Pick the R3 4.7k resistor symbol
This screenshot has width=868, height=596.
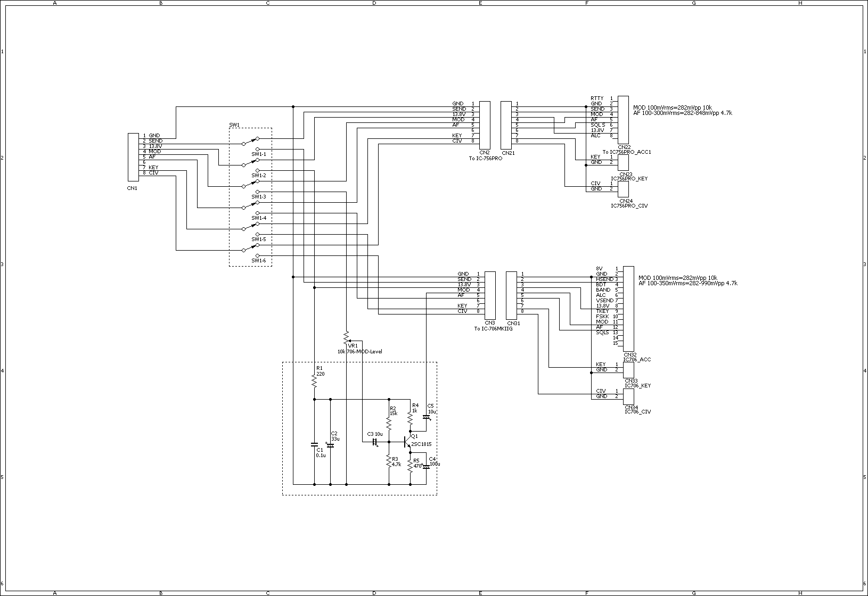coord(389,461)
